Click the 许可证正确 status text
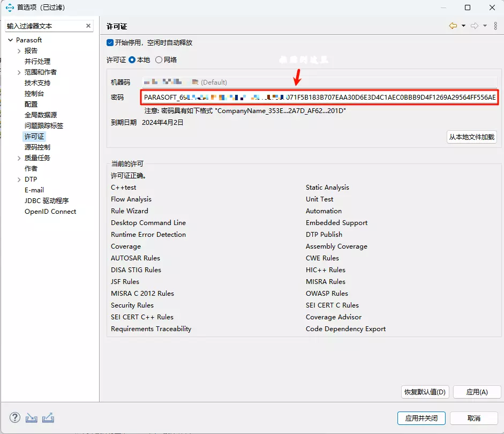Viewport: 504px width, 434px height. pyautogui.click(x=129, y=176)
